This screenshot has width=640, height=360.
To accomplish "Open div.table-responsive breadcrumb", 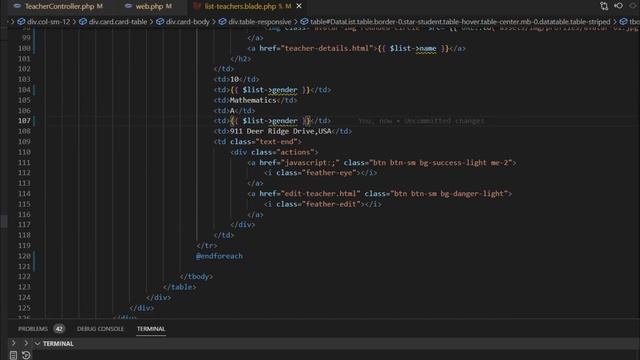I will [x=260, y=22].
